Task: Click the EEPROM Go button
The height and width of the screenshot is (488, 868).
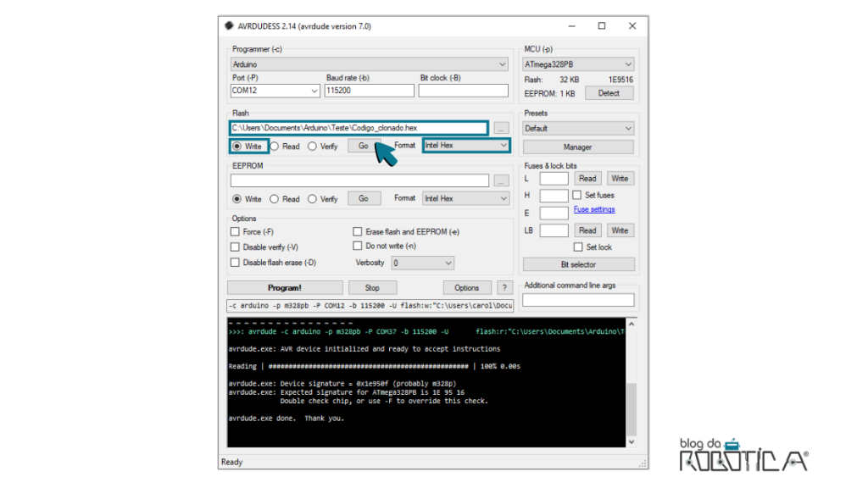Action: tap(364, 198)
